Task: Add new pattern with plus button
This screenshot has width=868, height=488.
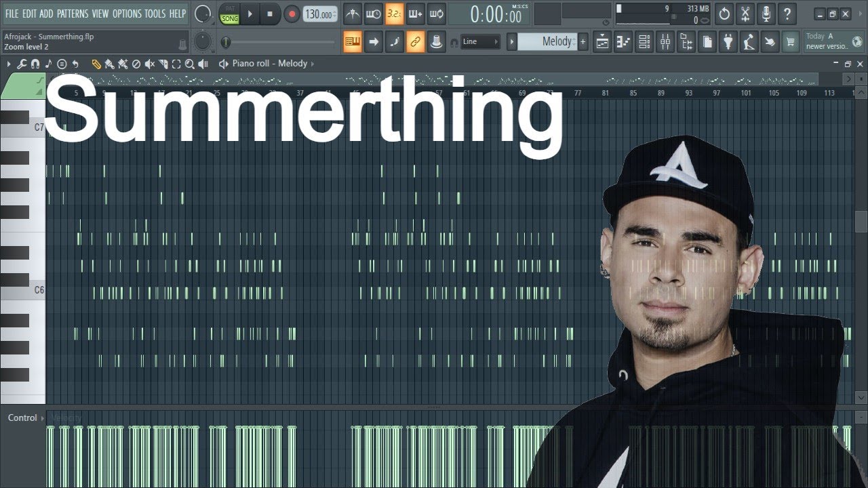Action: tap(583, 41)
